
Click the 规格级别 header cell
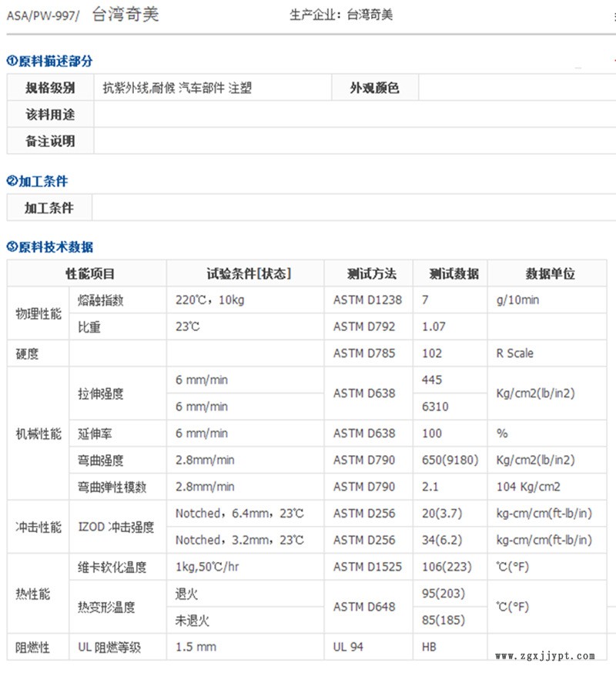pos(50,88)
